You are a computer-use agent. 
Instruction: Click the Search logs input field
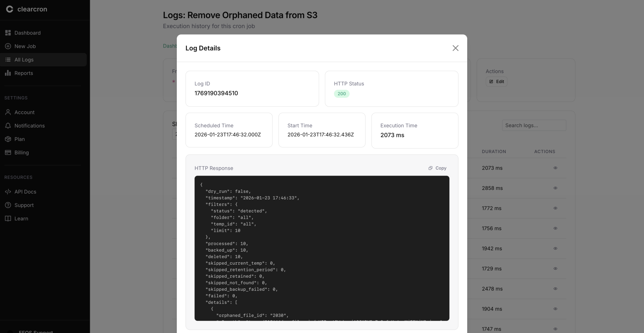[x=534, y=125]
